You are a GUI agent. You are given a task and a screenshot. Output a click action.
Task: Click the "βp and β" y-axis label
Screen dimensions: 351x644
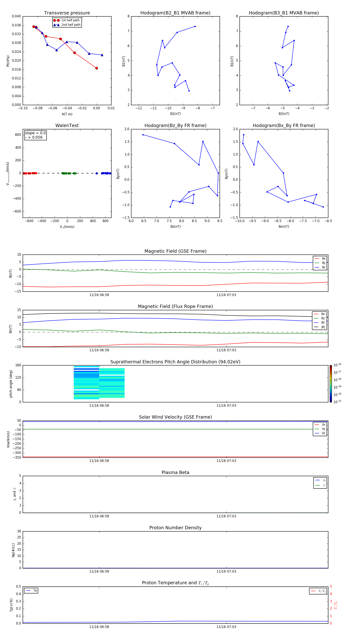(14, 494)
